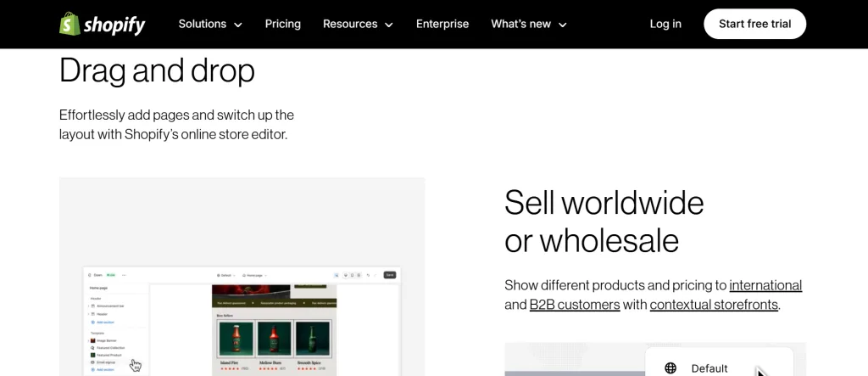Click the Sell worldwide or wholesale heading

pyautogui.click(x=604, y=221)
